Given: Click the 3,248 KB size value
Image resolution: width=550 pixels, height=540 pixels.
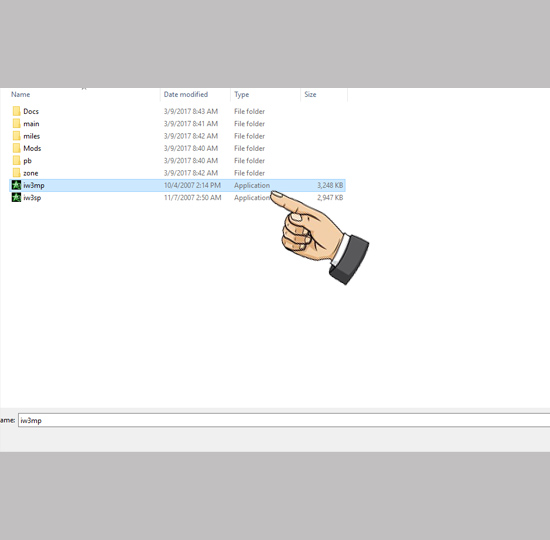Looking at the screenshot, I should (330, 185).
